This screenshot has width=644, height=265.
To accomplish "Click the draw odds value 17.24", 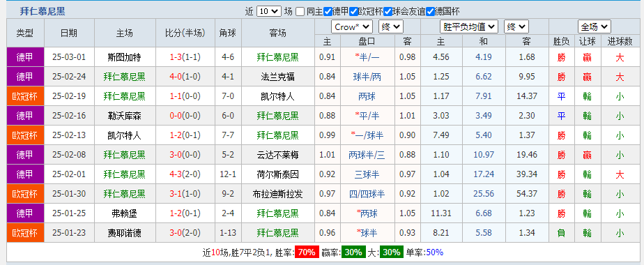I will (x=484, y=174).
